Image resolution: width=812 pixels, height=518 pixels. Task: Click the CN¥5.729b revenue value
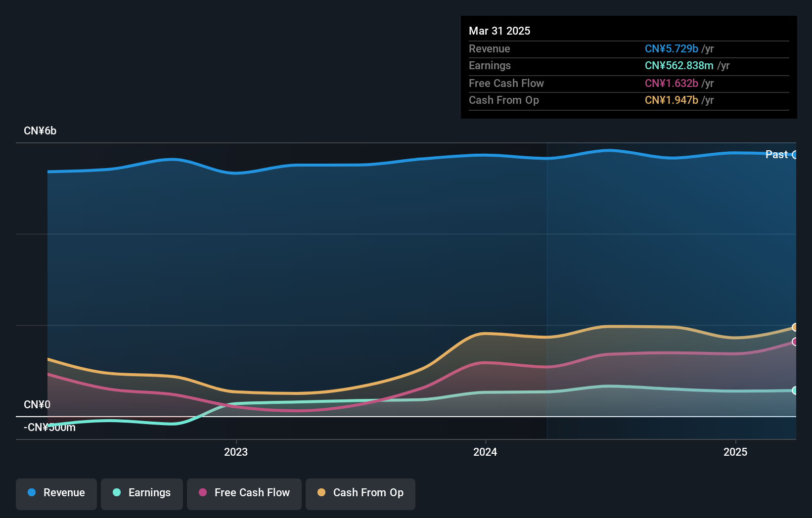672,48
